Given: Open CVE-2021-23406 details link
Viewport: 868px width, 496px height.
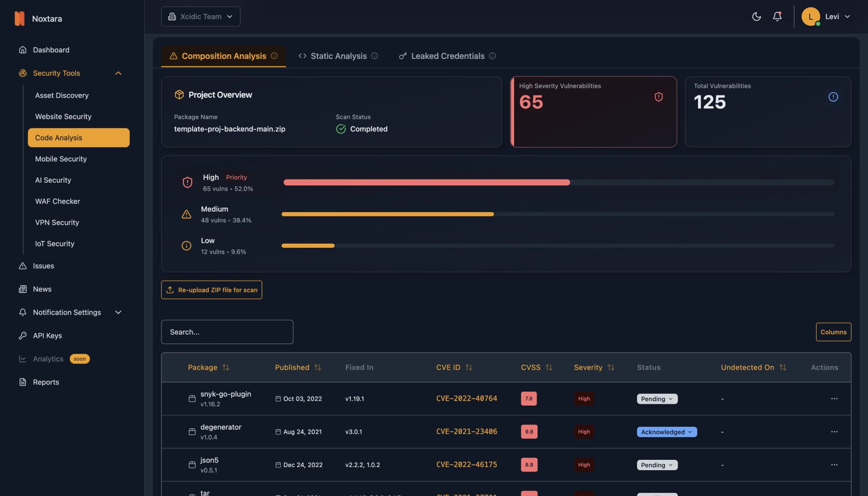Looking at the screenshot, I should pyautogui.click(x=466, y=431).
